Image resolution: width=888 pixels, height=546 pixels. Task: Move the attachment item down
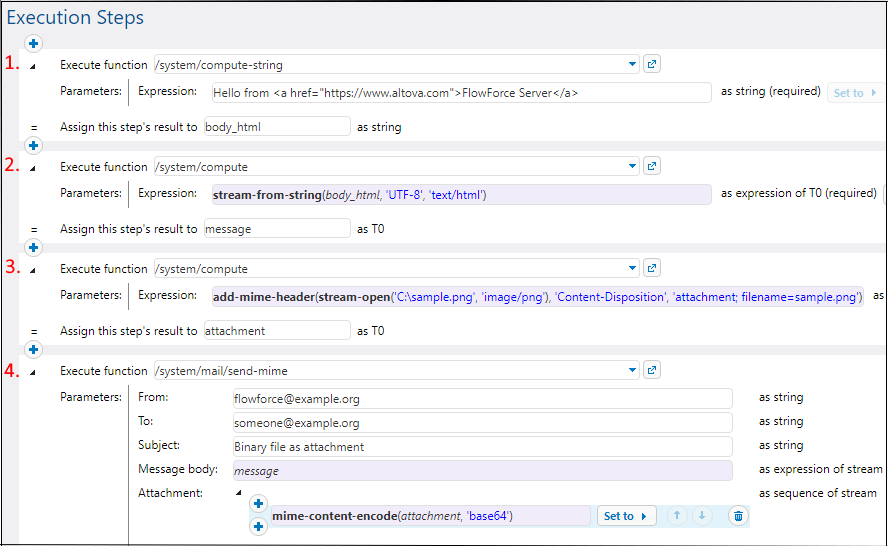(702, 516)
